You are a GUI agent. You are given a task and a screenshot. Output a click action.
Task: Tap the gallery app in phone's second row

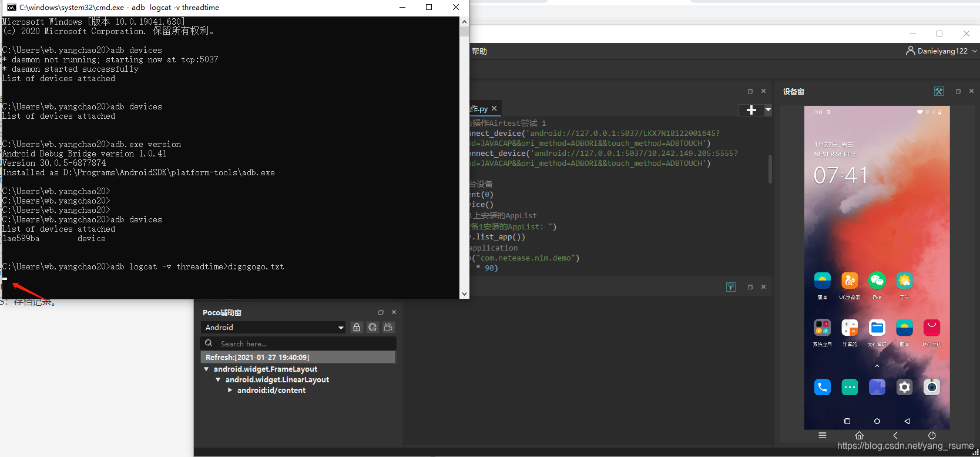coord(904,328)
